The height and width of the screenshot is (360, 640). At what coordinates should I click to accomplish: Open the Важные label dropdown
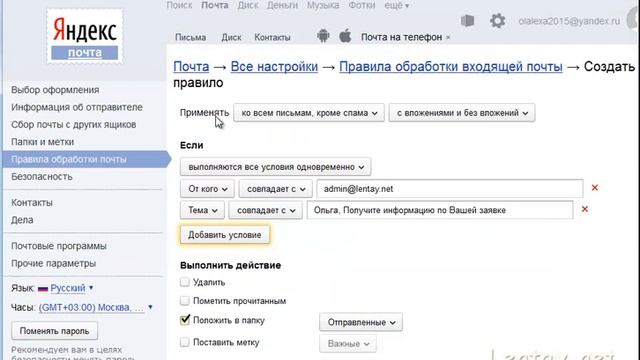pyautogui.click(x=348, y=344)
